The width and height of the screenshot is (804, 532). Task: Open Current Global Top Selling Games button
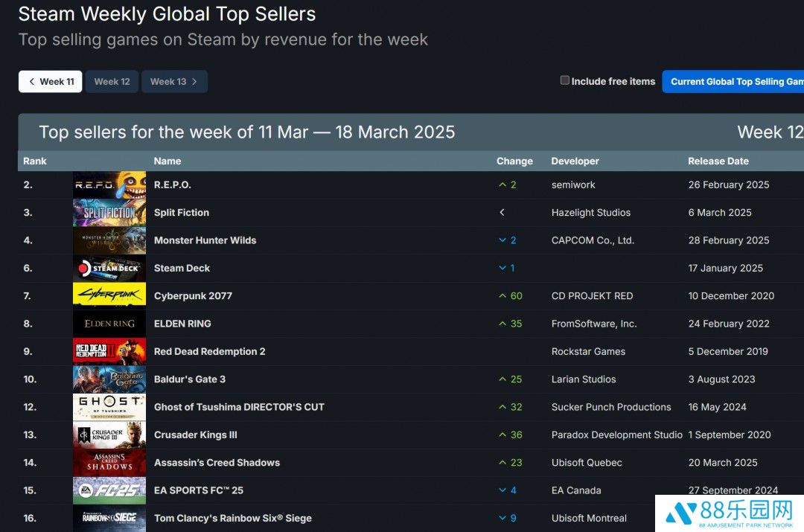(x=733, y=82)
